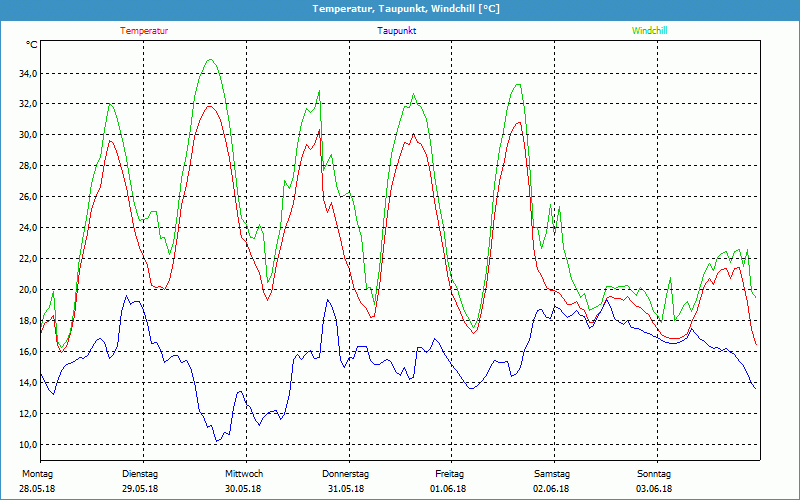
Task: Click the 32,0 y-axis value
Action: click(x=28, y=104)
